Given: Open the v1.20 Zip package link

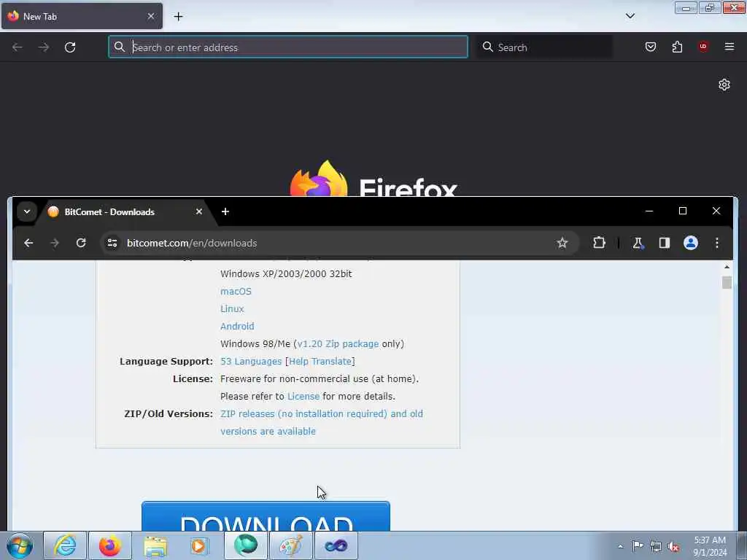Looking at the screenshot, I should [x=338, y=344].
